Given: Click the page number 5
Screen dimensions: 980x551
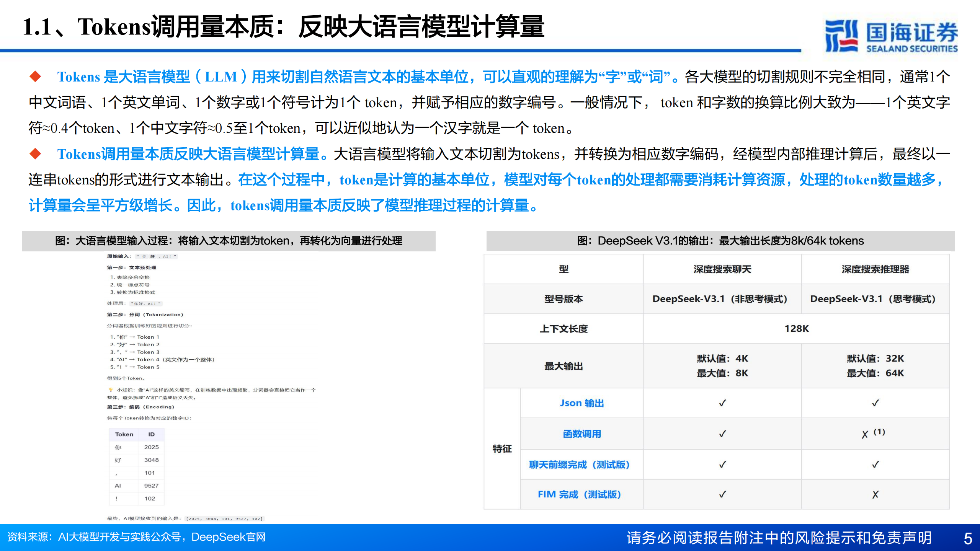Looking at the screenshot, I should coord(968,538).
